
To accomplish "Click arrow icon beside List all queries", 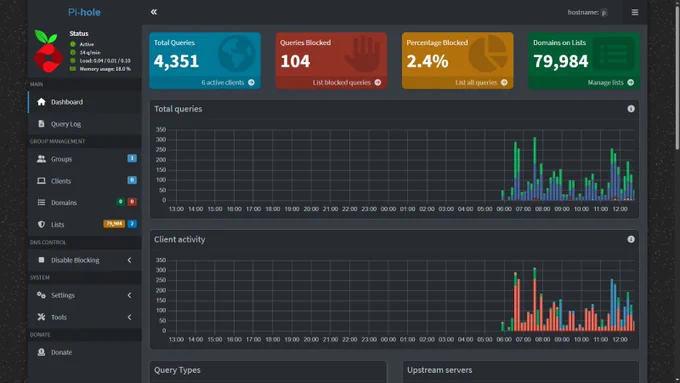I will [x=504, y=82].
